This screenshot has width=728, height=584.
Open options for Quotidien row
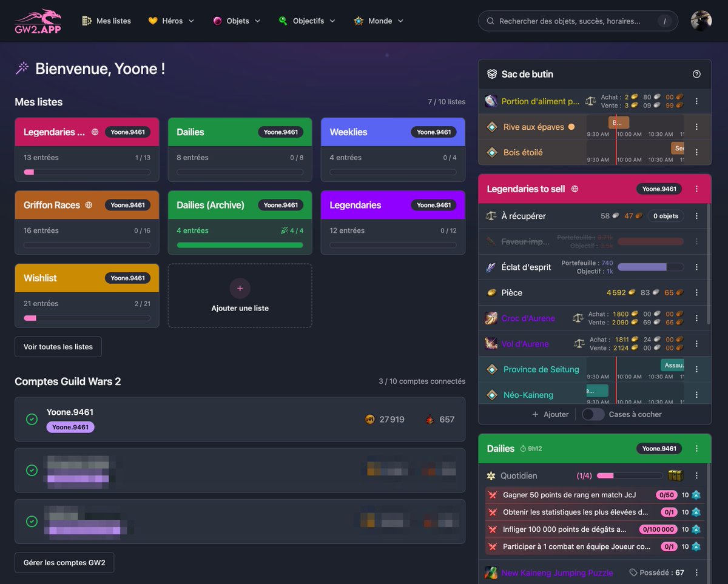tap(696, 475)
